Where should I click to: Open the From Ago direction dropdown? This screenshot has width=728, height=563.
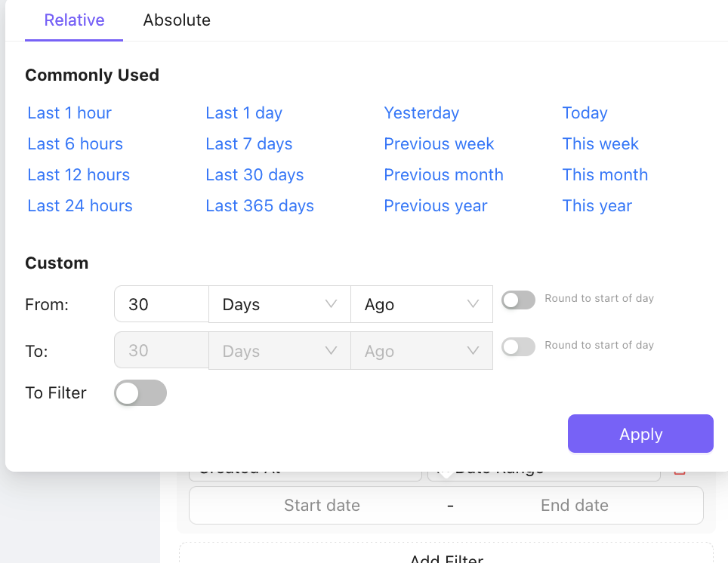(421, 304)
